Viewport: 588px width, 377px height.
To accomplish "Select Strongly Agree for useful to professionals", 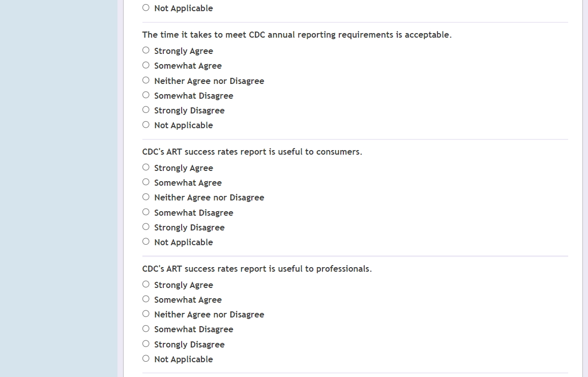I will [146, 284].
